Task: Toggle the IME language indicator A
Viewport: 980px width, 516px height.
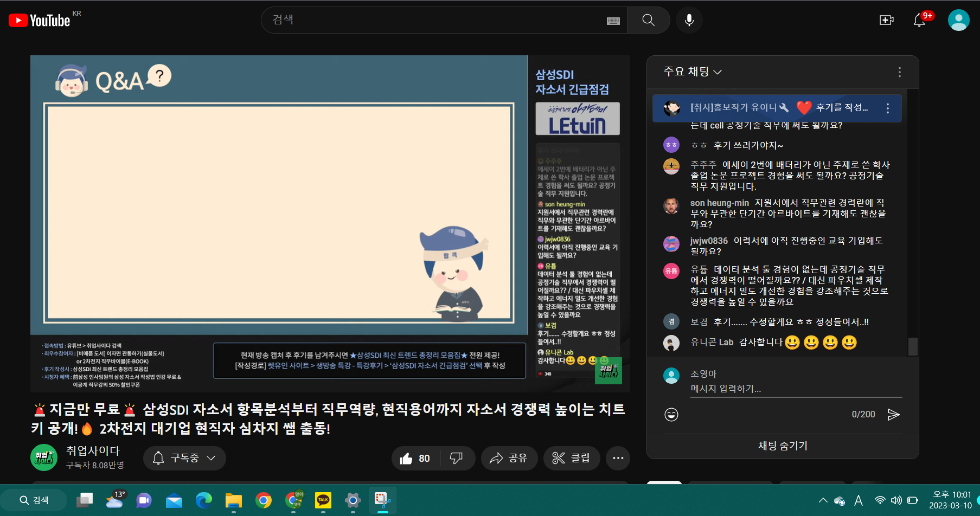Action: pos(859,500)
